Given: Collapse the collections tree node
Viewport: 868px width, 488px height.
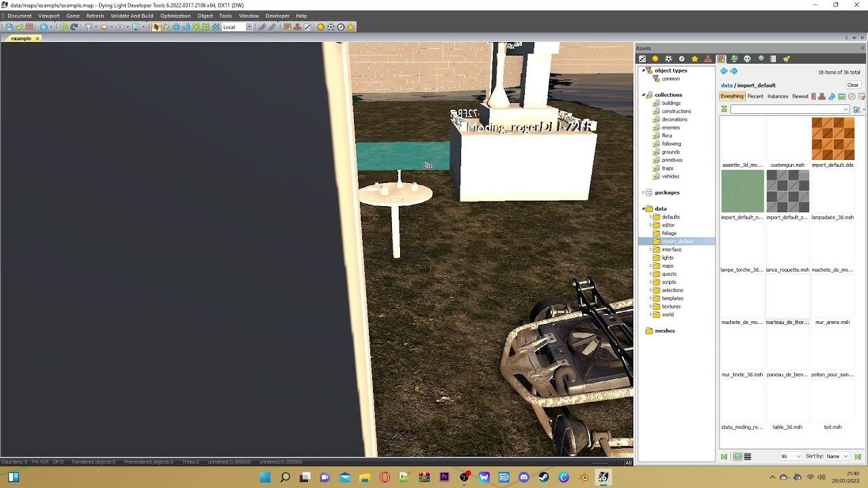Looking at the screenshot, I should pyautogui.click(x=643, y=95).
